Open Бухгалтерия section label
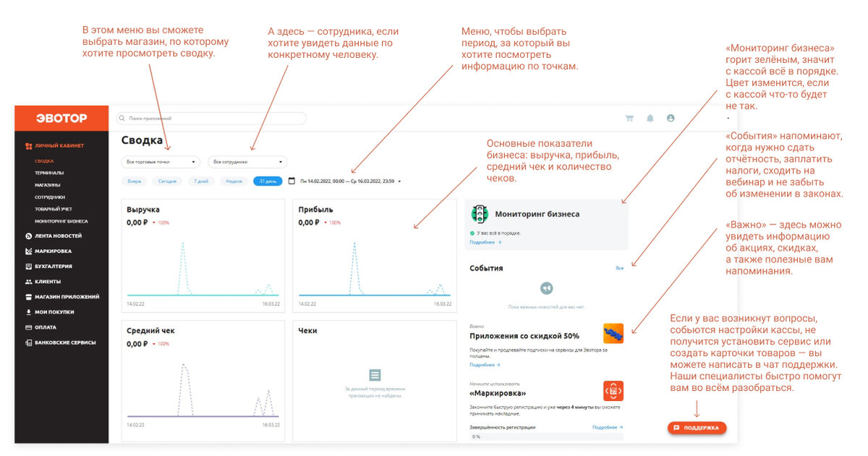The height and width of the screenshot is (456, 868). tap(53, 266)
